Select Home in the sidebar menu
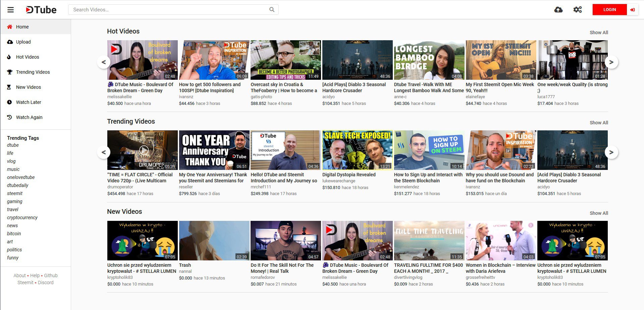 pyautogui.click(x=36, y=27)
